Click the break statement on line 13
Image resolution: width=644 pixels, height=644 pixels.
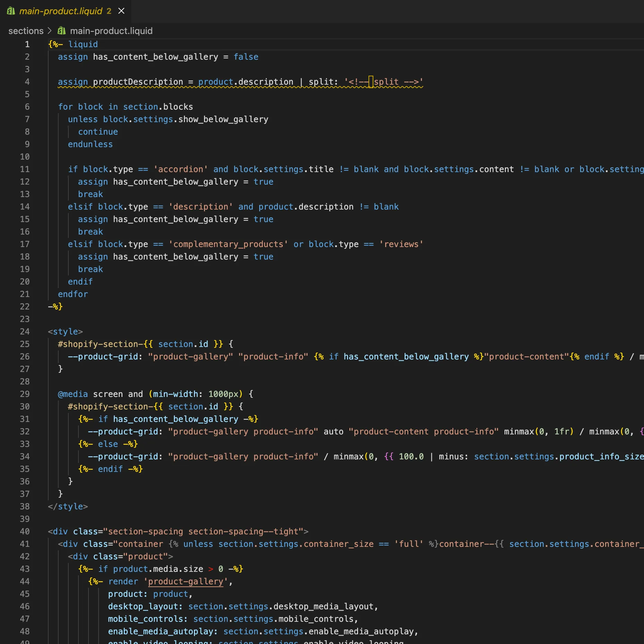tap(90, 194)
